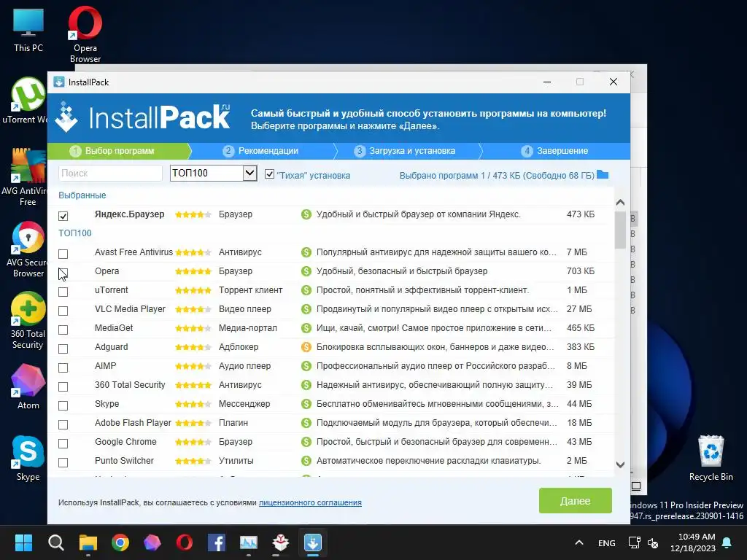Open the лицензионного соглашения link
Viewport: 747px width, 560px height.
click(310, 502)
